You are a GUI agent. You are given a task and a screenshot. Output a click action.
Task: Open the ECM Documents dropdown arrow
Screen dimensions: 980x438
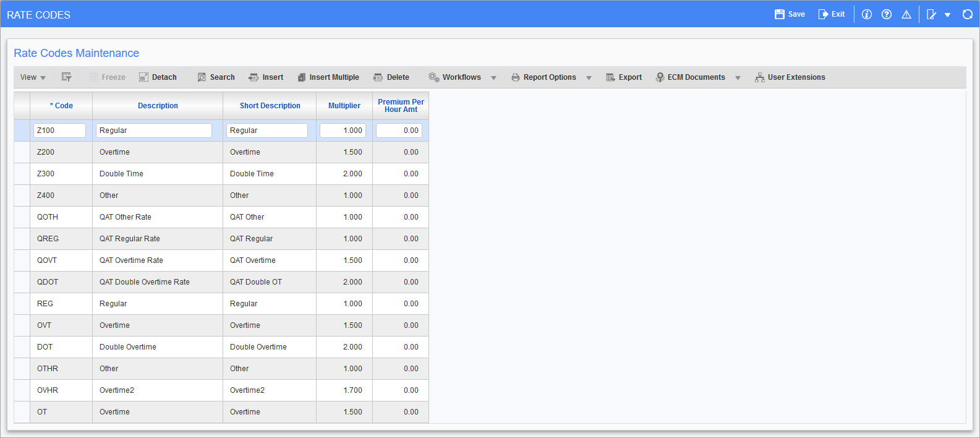tap(738, 78)
